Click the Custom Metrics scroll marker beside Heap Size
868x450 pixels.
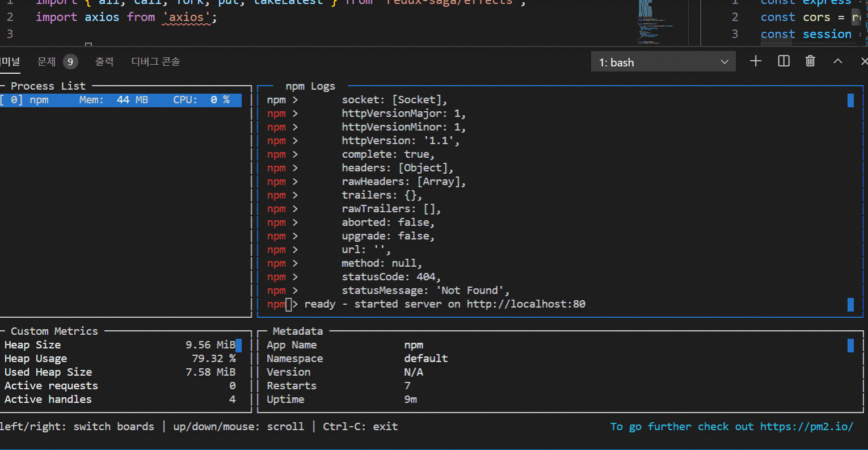pyautogui.click(x=239, y=345)
